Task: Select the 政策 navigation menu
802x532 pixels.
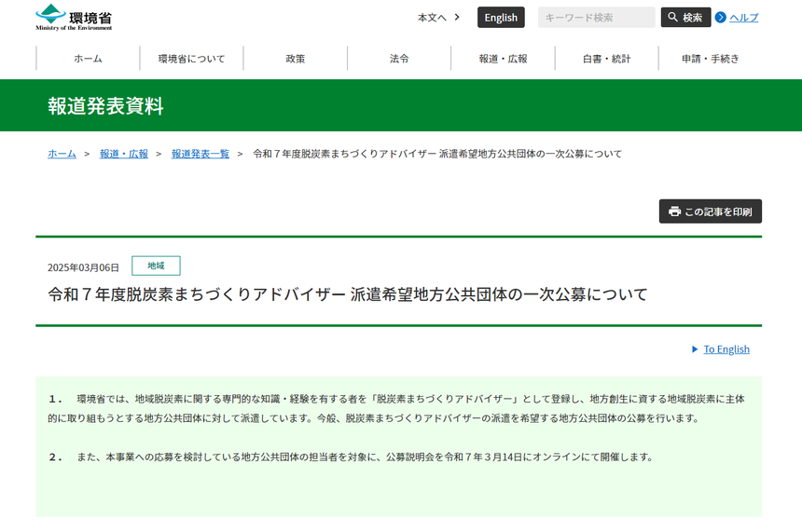Action: pos(295,59)
